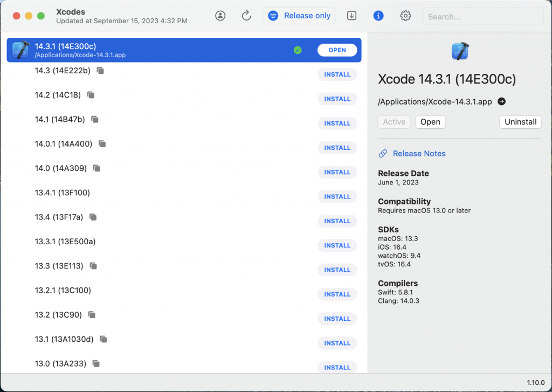Uninstall Xcode 14.3.1
This screenshot has width=552, height=392.
click(520, 122)
